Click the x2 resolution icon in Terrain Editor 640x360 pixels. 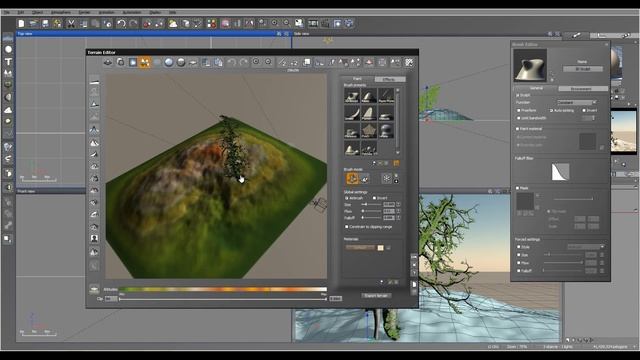294,62
